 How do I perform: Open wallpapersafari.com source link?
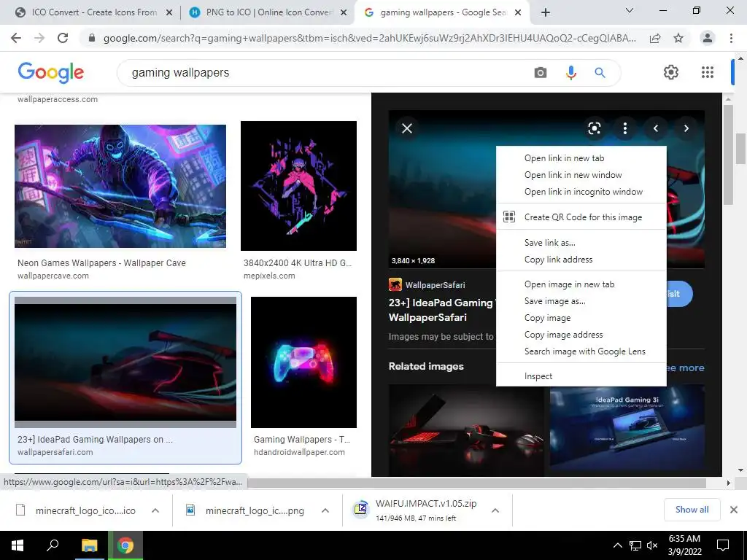[55, 452]
